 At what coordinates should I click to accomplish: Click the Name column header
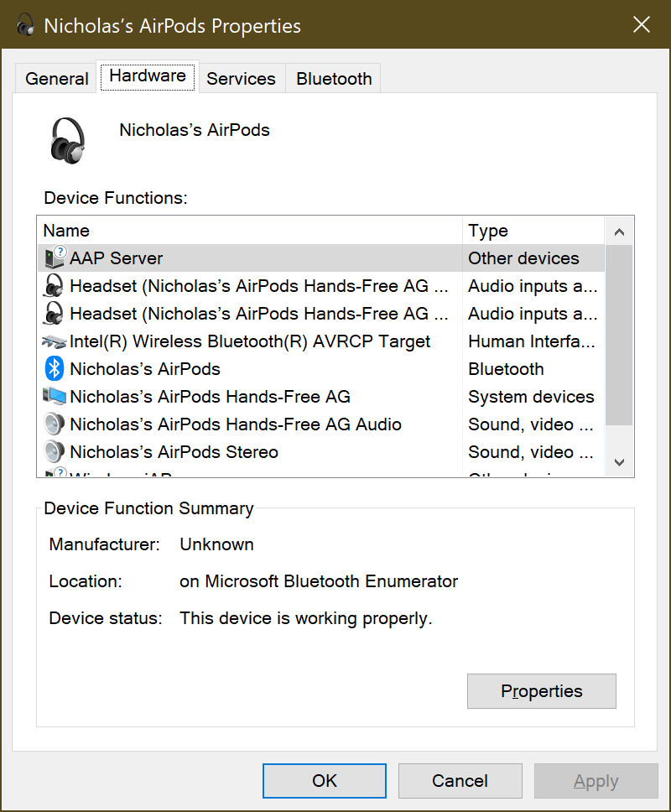click(x=250, y=231)
